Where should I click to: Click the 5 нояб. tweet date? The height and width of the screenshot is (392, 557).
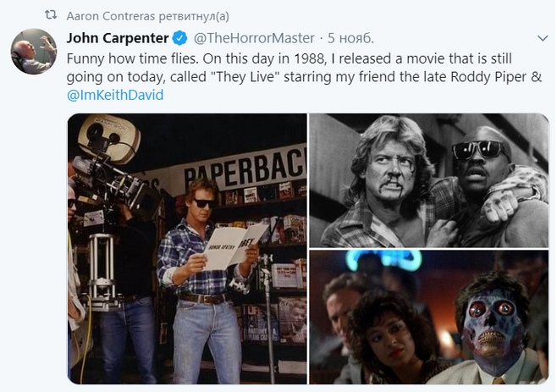point(350,38)
